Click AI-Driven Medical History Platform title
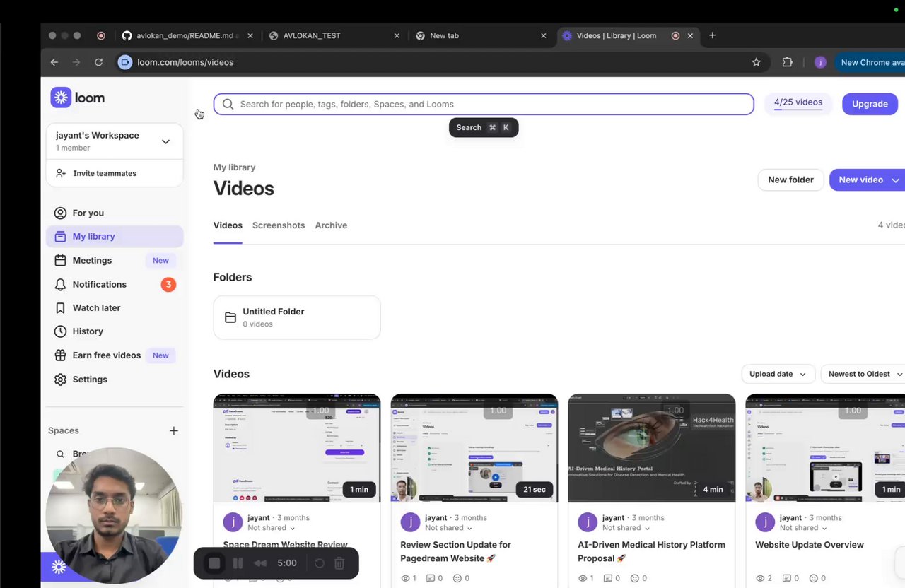This screenshot has width=905, height=588. (651, 551)
